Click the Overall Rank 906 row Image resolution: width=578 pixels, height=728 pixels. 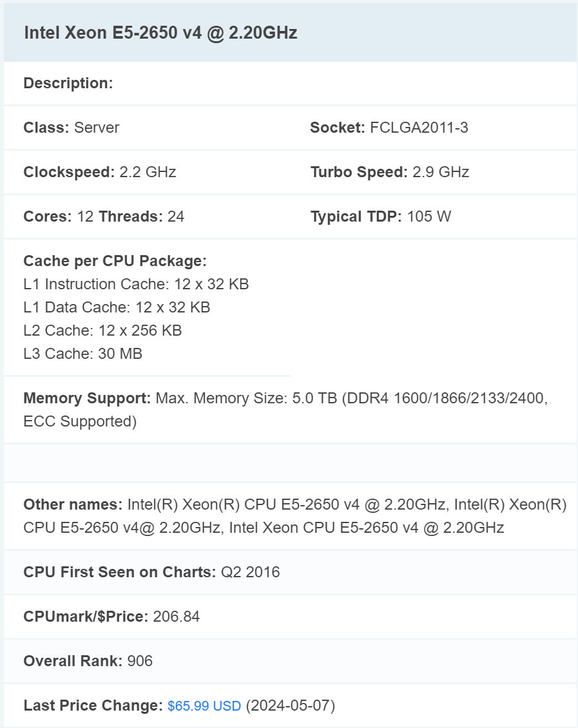tap(88, 661)
